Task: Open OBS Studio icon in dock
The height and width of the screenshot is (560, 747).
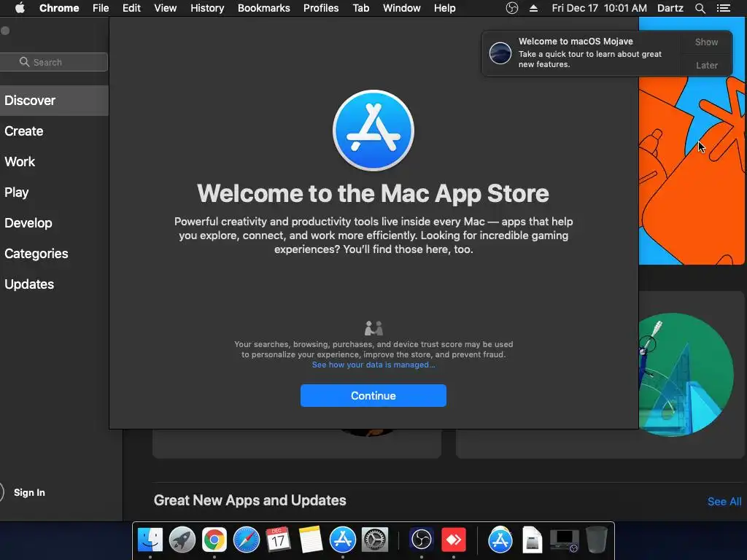Action: pos(421,540)
